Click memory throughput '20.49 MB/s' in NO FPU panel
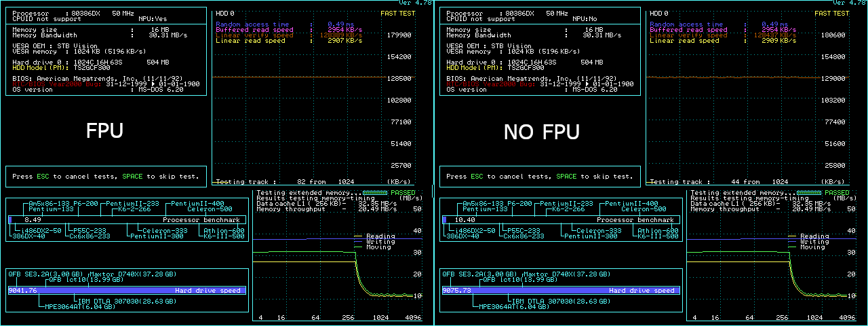The height and width of the screenshot is (326, 868). [811, 209]
